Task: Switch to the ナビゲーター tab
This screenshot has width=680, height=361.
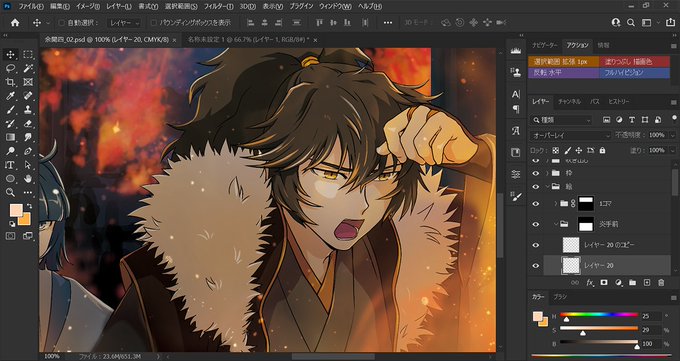Action: point(545,45)
